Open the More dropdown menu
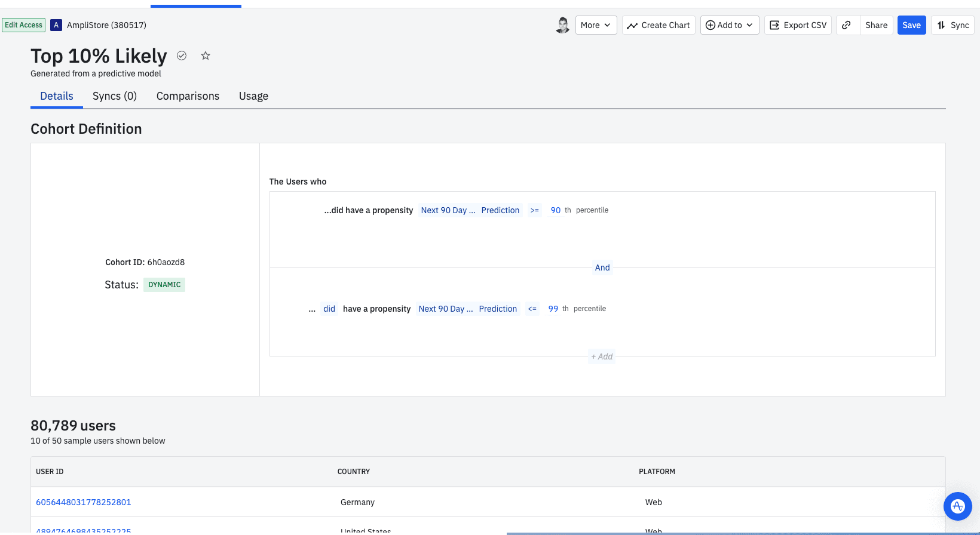 point(596,25)
